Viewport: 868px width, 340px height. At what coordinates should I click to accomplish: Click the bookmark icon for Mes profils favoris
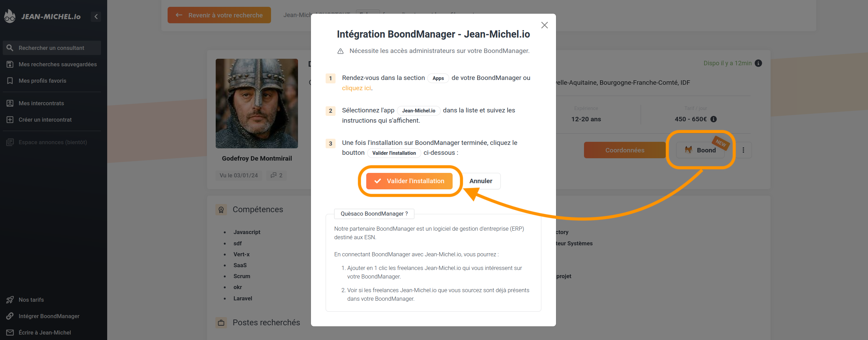[10, 81]
